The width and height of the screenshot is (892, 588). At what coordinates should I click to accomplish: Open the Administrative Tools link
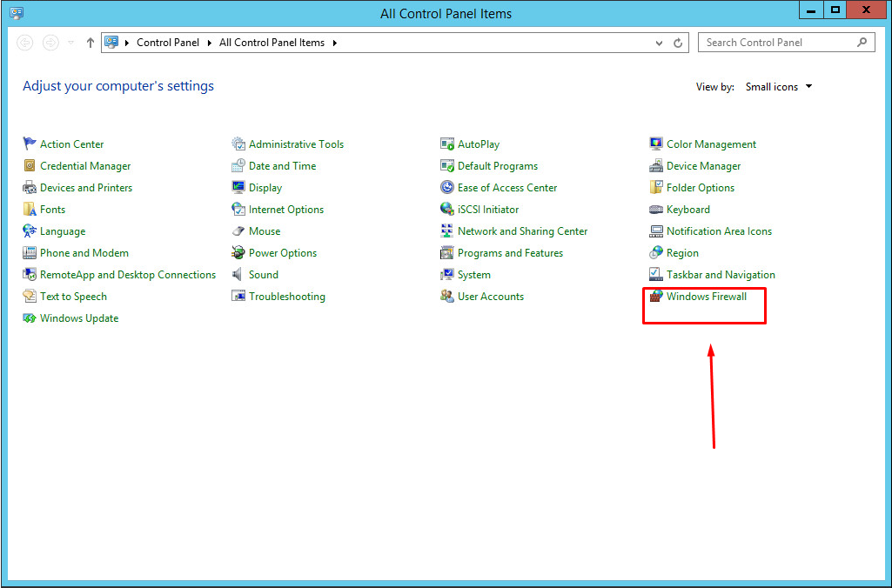[296, 144]
